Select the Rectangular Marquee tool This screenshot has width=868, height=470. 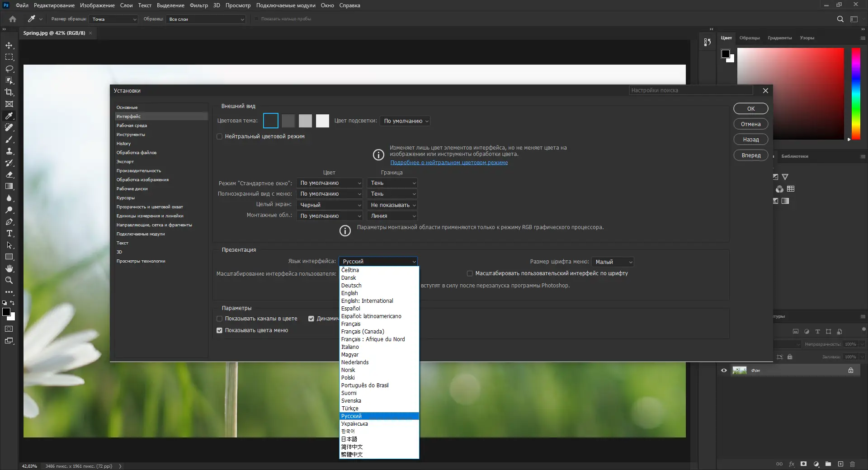(x=9, y=57)
